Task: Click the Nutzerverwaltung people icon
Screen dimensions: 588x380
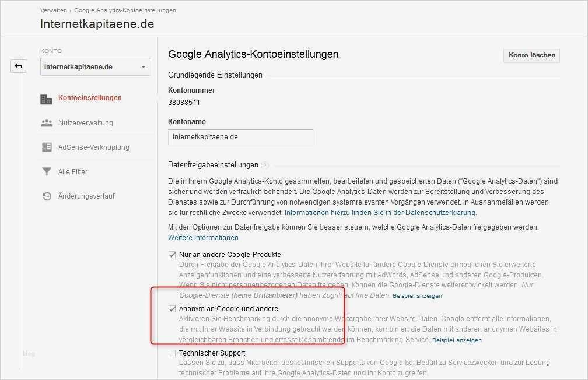Action: point(46,123)
